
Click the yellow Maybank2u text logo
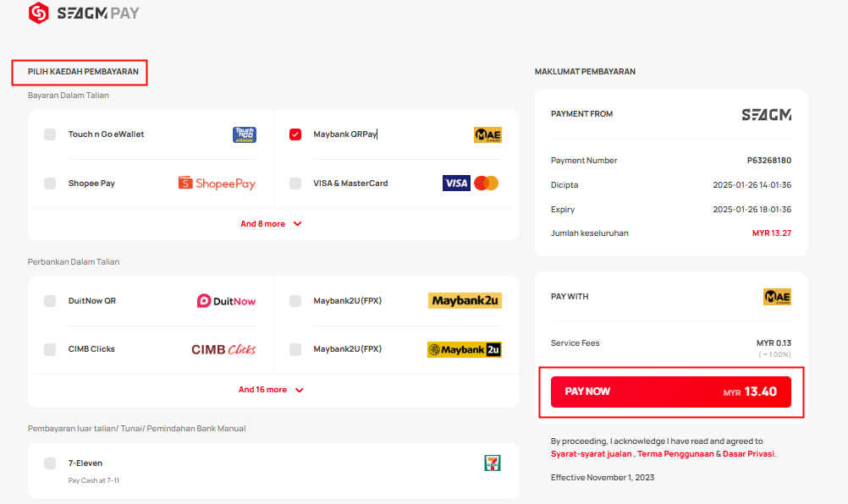coord(465,301)
